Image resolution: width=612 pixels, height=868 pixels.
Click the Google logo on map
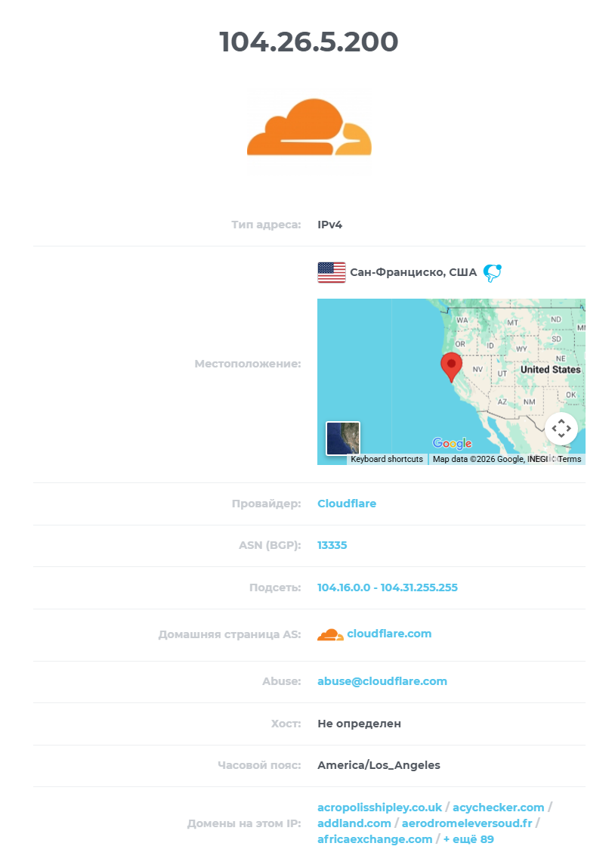452,443
